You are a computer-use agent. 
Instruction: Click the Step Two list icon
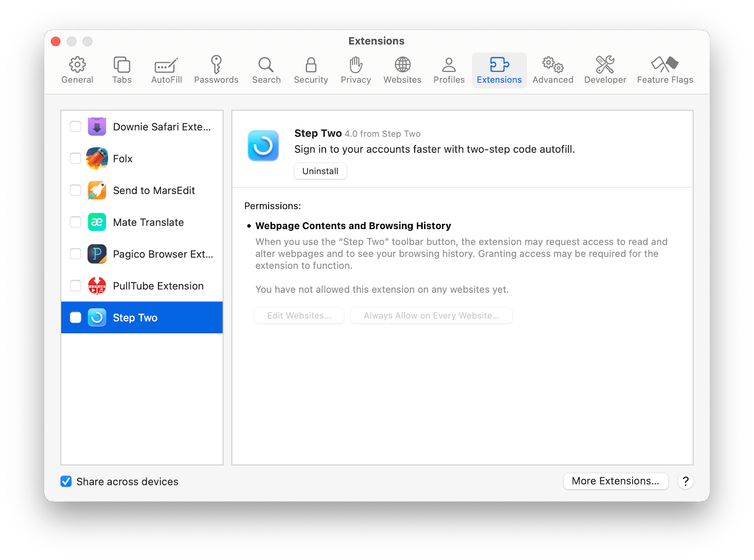(97, 318)
